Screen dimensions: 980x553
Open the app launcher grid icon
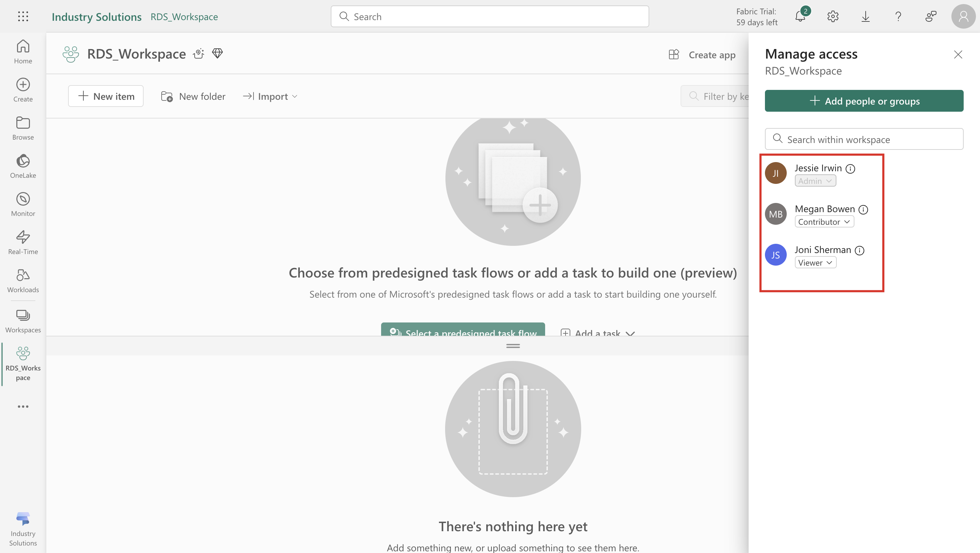point(23,16)
